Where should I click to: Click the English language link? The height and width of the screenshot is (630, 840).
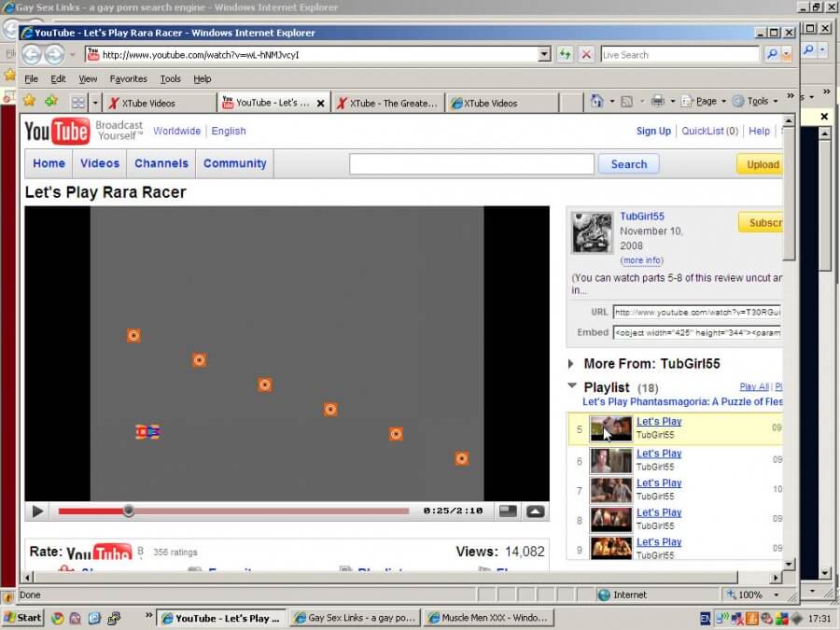(229, 131)
